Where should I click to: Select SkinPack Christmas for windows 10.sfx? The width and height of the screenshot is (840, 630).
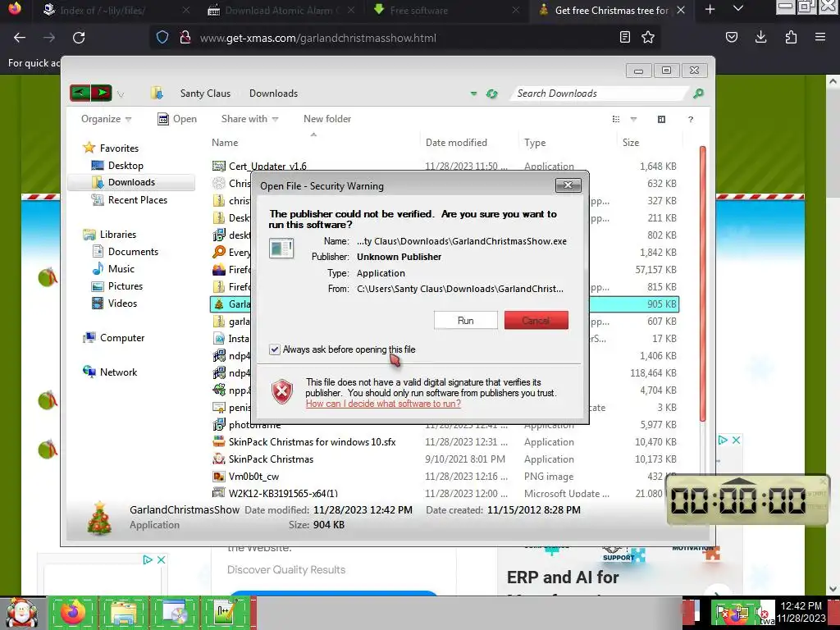[445, 442]
